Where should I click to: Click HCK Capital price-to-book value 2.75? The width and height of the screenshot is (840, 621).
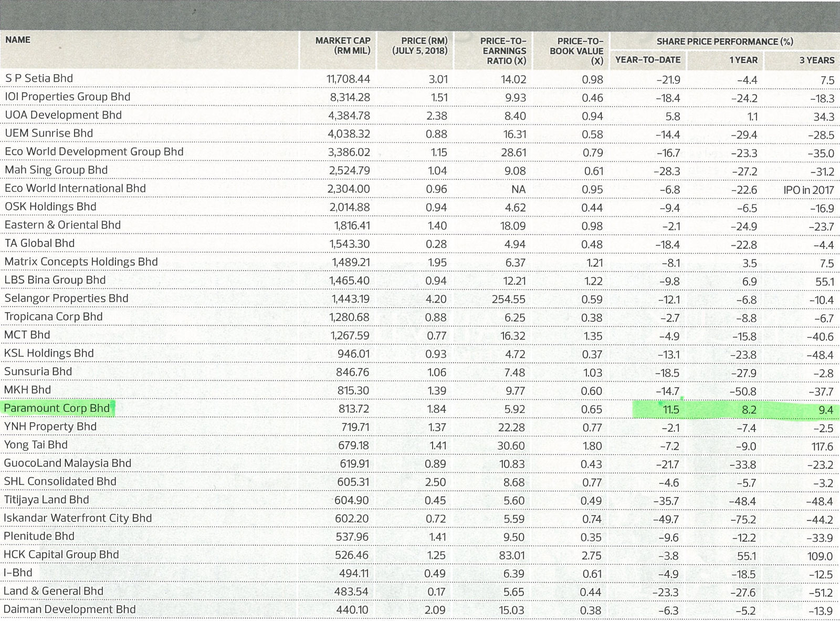point(592,556)
